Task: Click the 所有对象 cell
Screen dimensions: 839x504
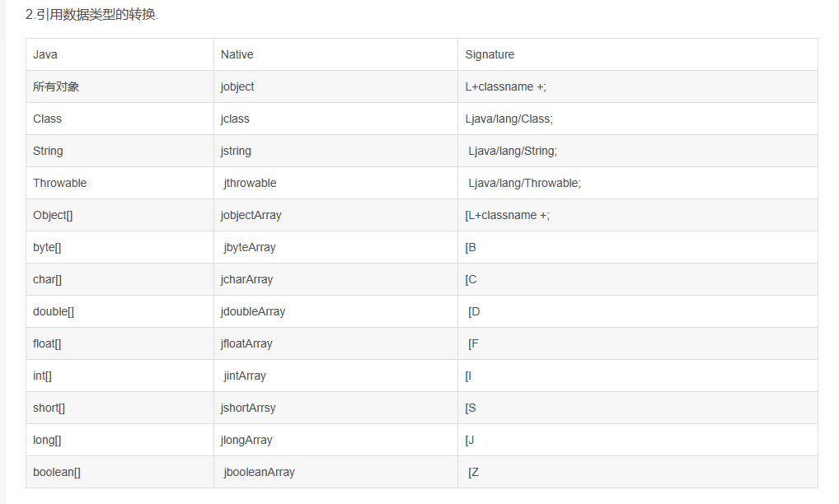Action: [x=56, y=86]
